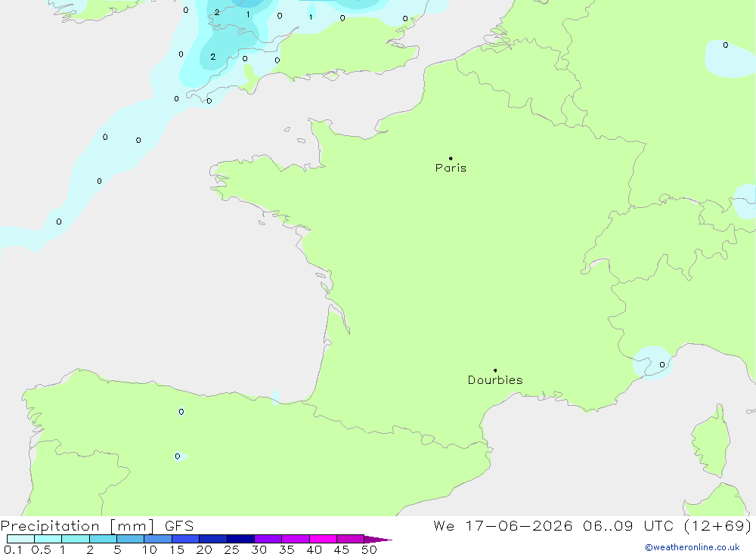Viewport: 756px width, 554px height.
Task: Pick the 5–10 mm legend swatch
Action: coord(131,539)
